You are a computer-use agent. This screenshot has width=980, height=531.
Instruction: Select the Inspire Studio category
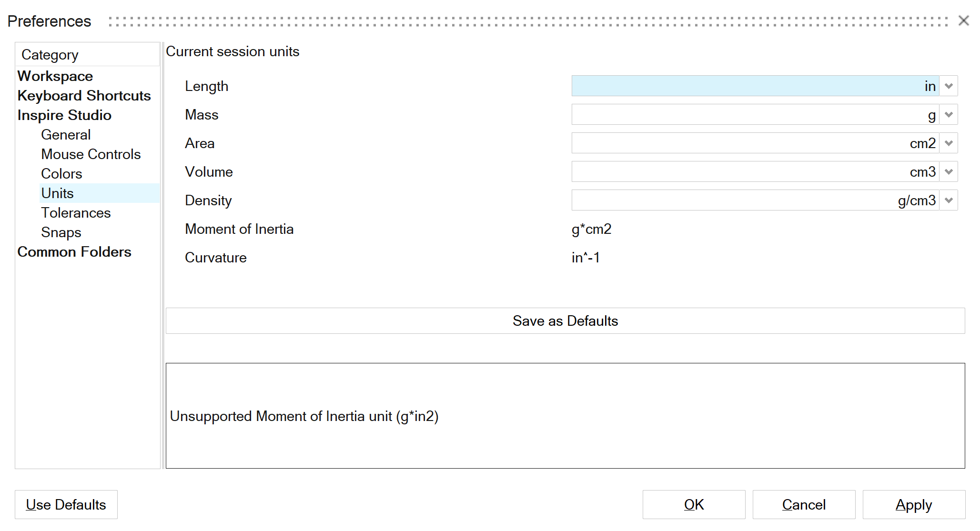click(x=64, y=115)
